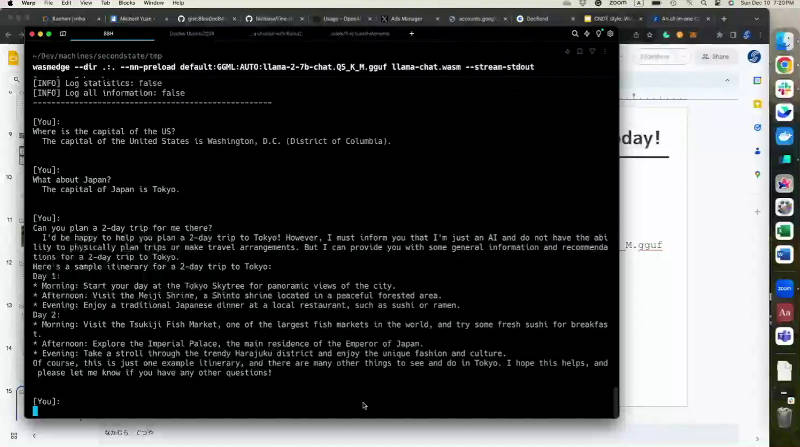Open the Trash in the Dock
Screen dimensions: 800x447
785,417
